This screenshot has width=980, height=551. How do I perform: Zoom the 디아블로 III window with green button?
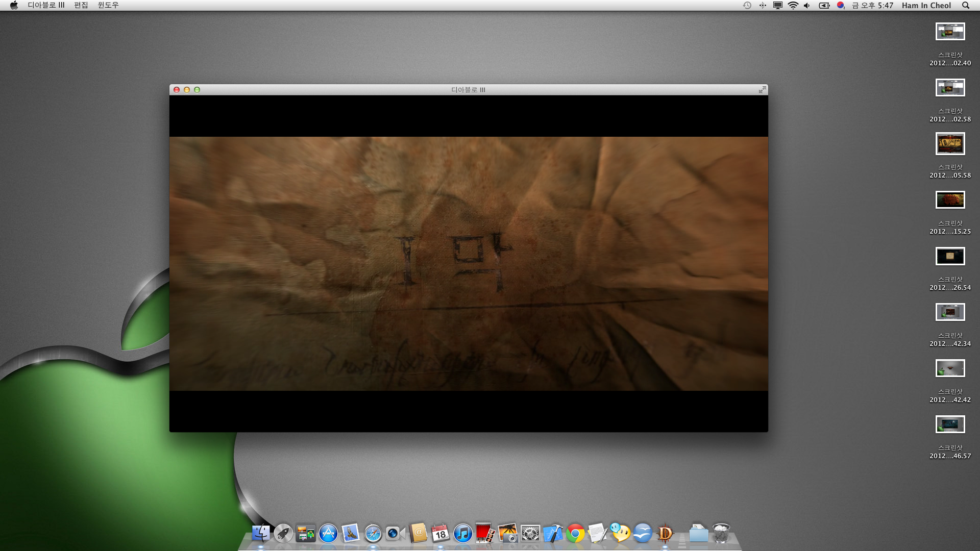point(197,90)
